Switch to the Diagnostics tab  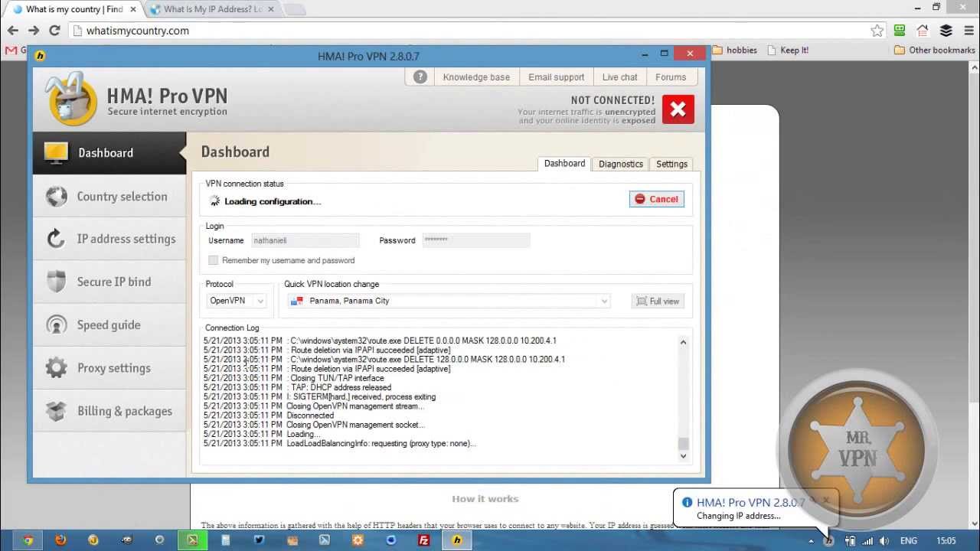(x=621, y=164)
